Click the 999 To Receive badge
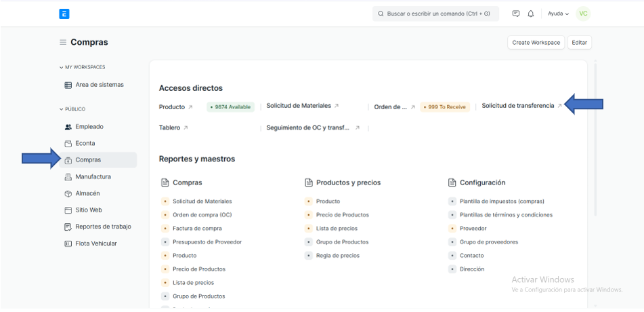 pyautogui.click(x=445, y=107)
